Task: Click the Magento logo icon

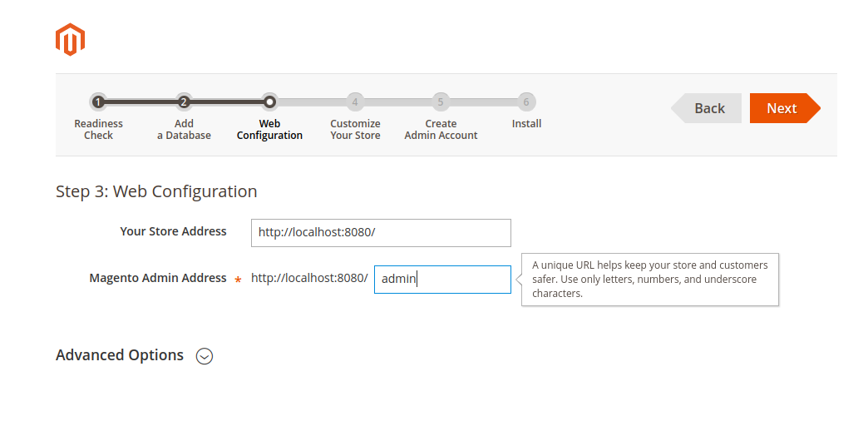Action: tap(71, 39)
